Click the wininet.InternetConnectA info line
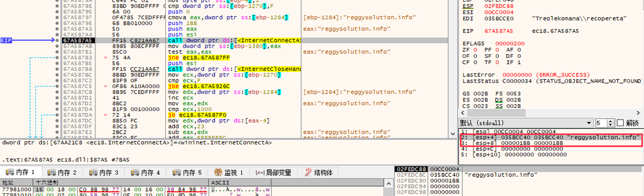 [x=137, y=142]
